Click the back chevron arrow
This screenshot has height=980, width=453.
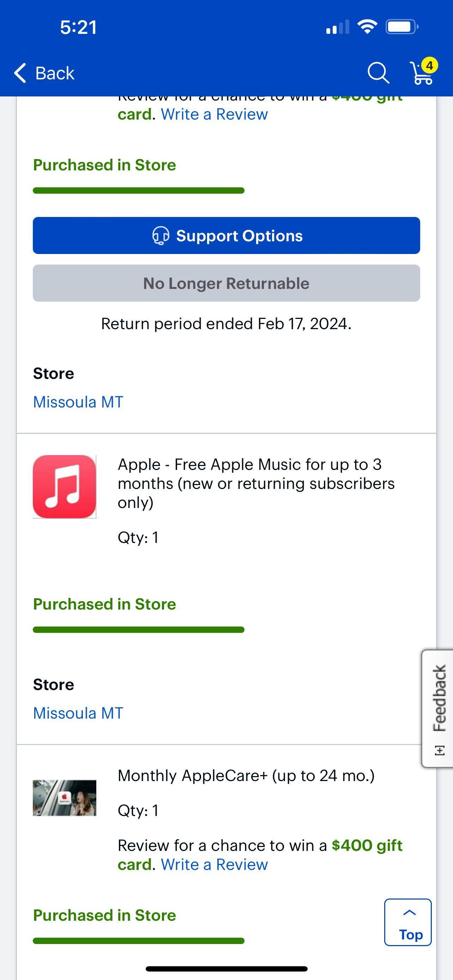click(x=20, y=73)
